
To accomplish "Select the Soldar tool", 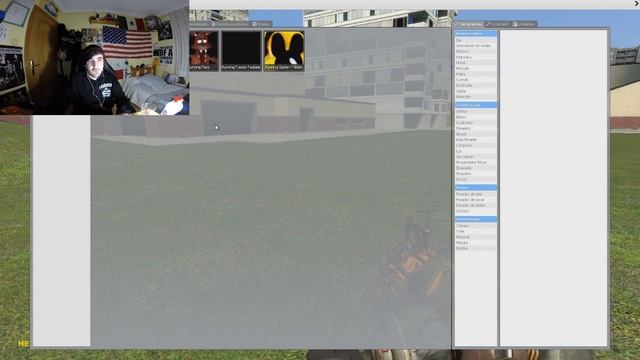I will 476,91.
